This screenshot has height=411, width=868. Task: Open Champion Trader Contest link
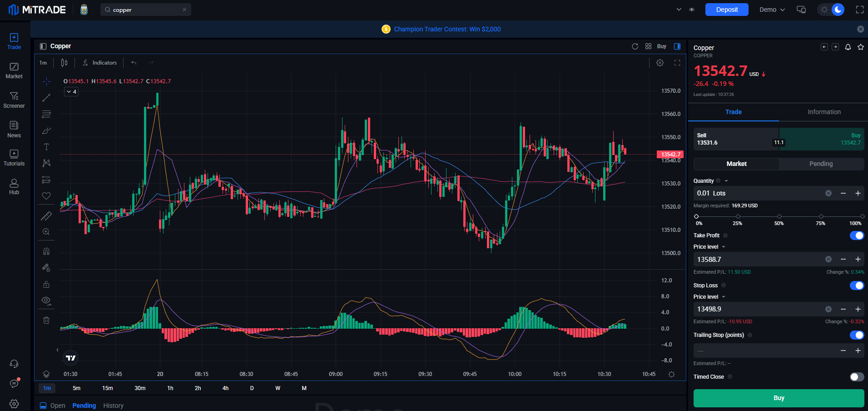(x=447, y=29)
